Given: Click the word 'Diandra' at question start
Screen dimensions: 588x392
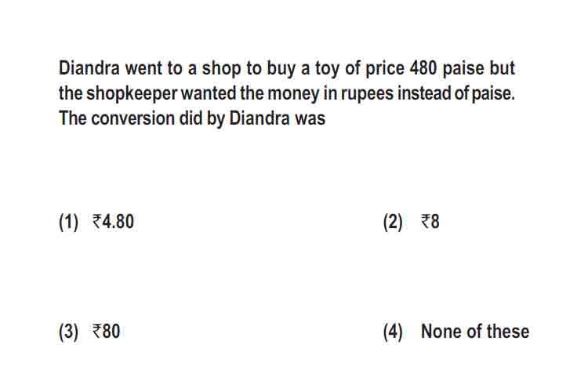Looking at the screenshot, I should coord(89,68).
